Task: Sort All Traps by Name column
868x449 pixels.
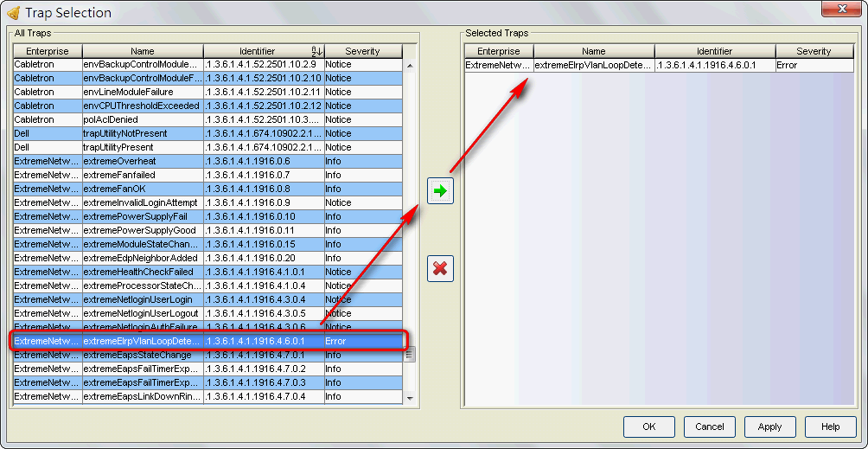Action: pyautogui.click(x=143, y=51)
